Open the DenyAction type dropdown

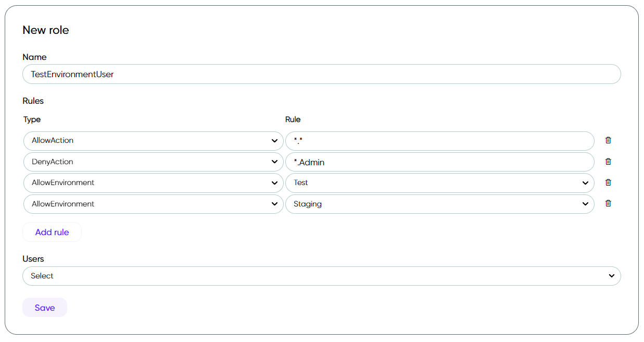154,162
